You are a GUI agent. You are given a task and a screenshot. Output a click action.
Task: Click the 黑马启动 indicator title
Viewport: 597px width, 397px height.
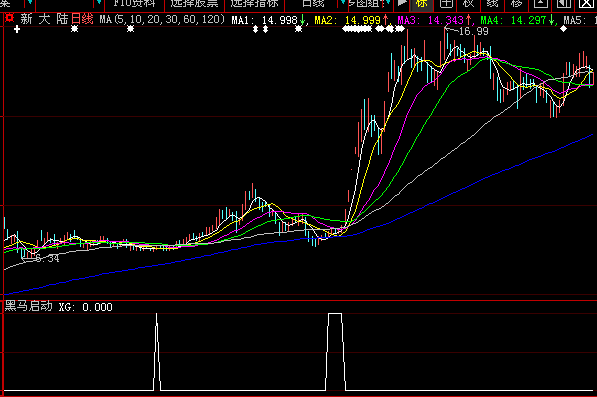coord(29,306)
